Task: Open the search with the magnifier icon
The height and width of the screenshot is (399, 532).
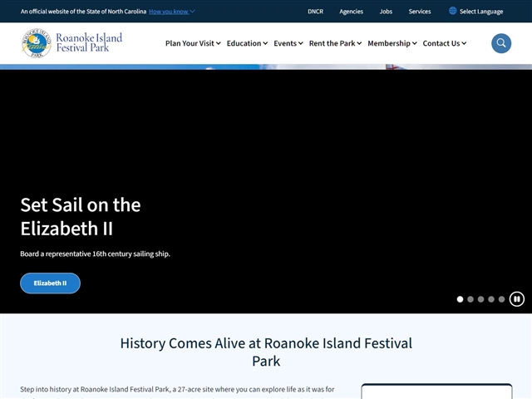Action: tap(501, 43)
